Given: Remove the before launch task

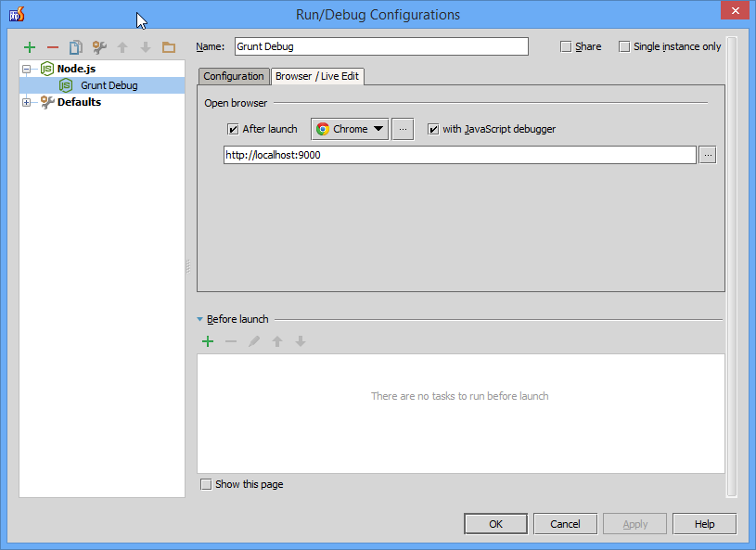Looking at the screenshot, I should point(231,341).
